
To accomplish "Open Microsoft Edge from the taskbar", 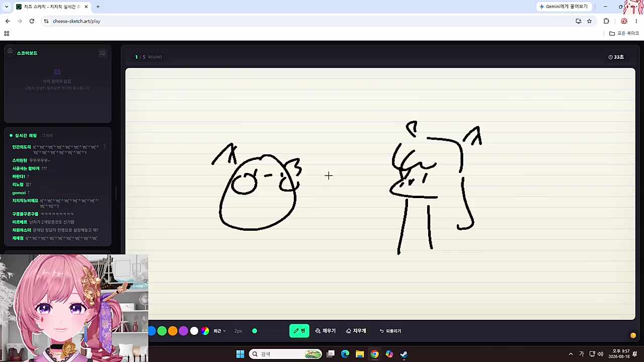I will coord(345,354).
